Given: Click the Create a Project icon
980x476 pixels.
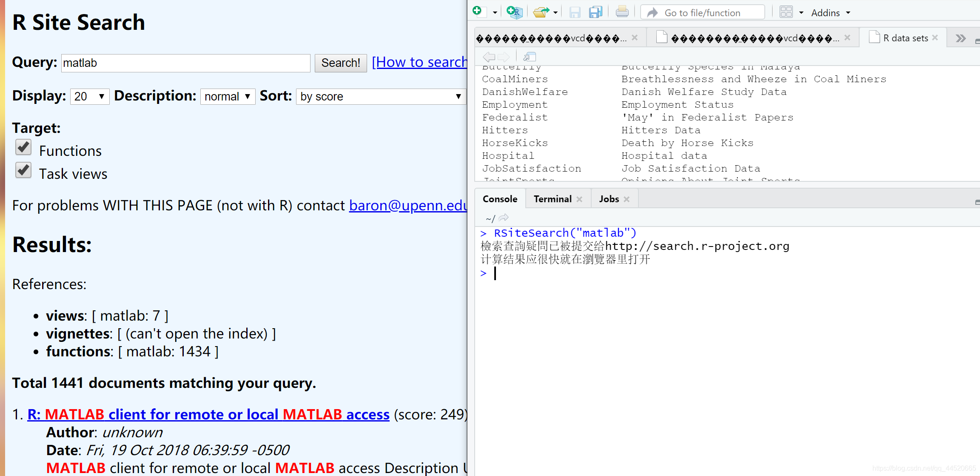Looking at the screenshot, I should click(x=514, y=12).
